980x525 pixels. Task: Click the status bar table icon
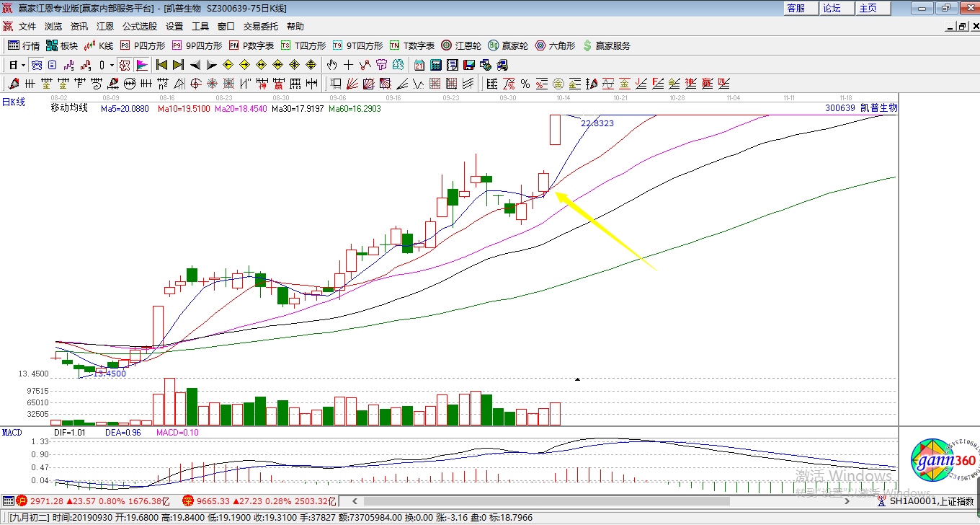[x=8, y=501]
